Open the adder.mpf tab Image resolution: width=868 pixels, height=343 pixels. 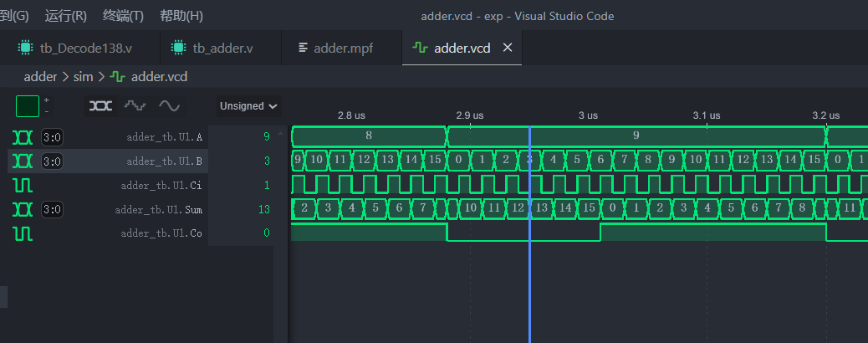point(343,48)
